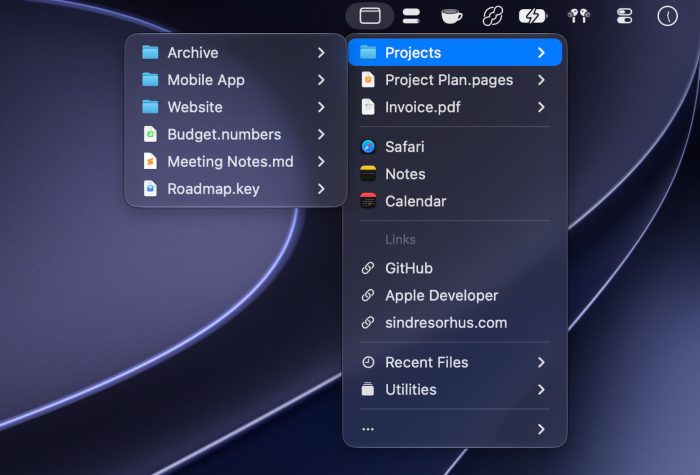Screen dimensions: 700x475
Task: Launch Calendar from the menu
Action: click(455, 201)
